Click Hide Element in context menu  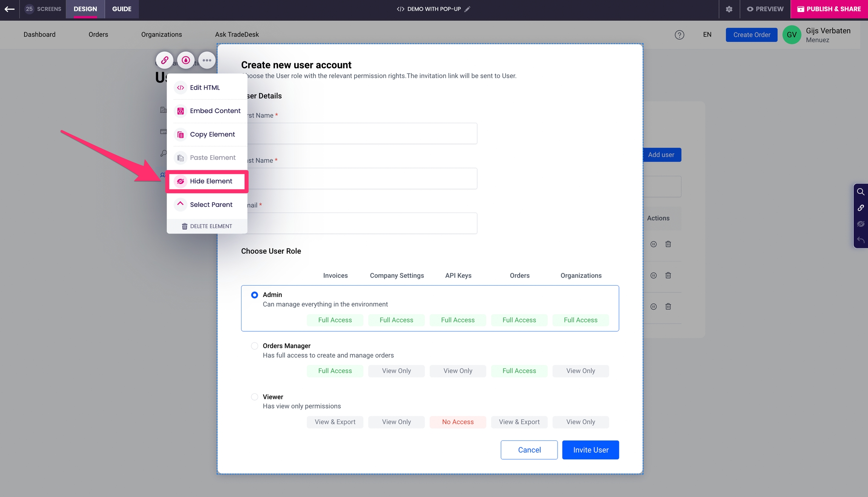(211, 181)
